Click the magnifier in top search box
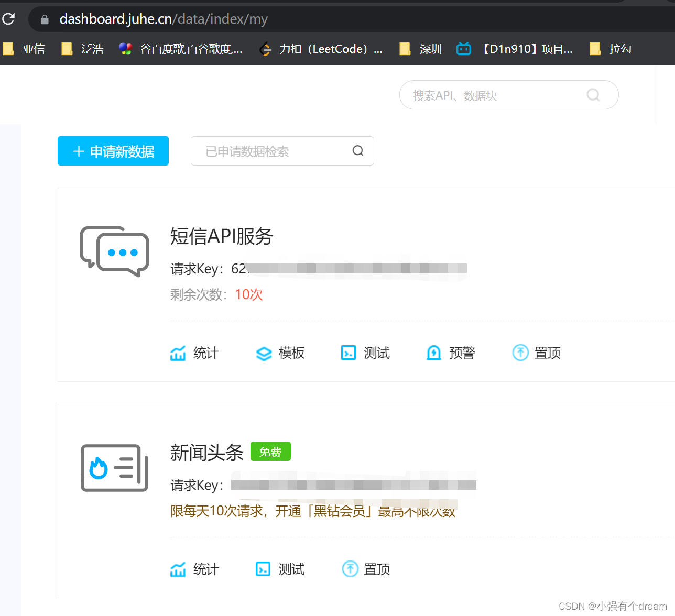The image size is (675, 616). point(593,95)
